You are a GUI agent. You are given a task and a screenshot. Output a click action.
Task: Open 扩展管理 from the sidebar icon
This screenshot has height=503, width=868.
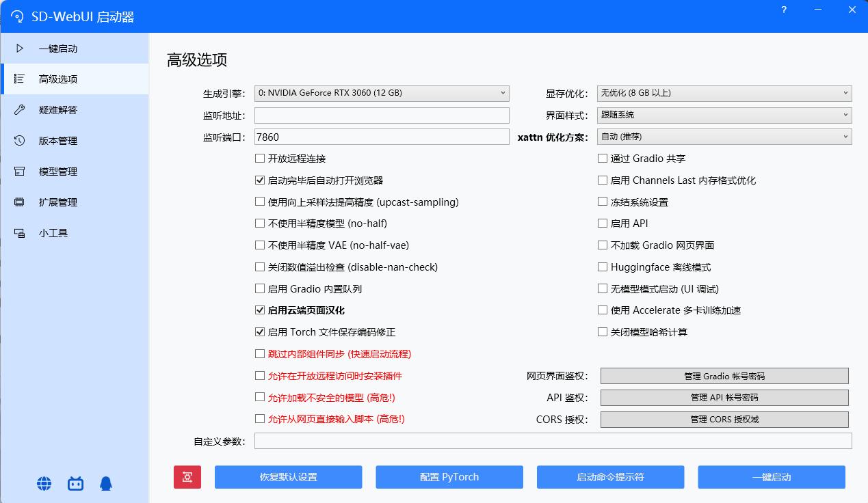pyautogui.click(x=19, y=202)
